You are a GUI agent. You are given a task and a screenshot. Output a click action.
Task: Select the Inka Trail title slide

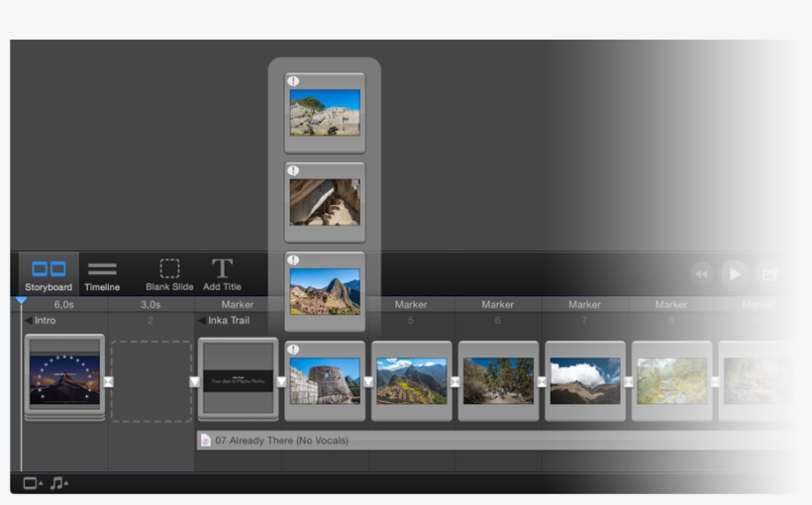coord(239,379)
